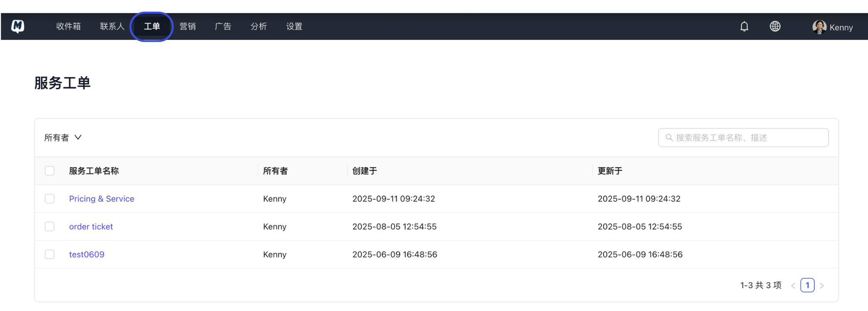Navigate to 设置 in navbar
Screen dimensions: 868x311
[x=294, y=27]
